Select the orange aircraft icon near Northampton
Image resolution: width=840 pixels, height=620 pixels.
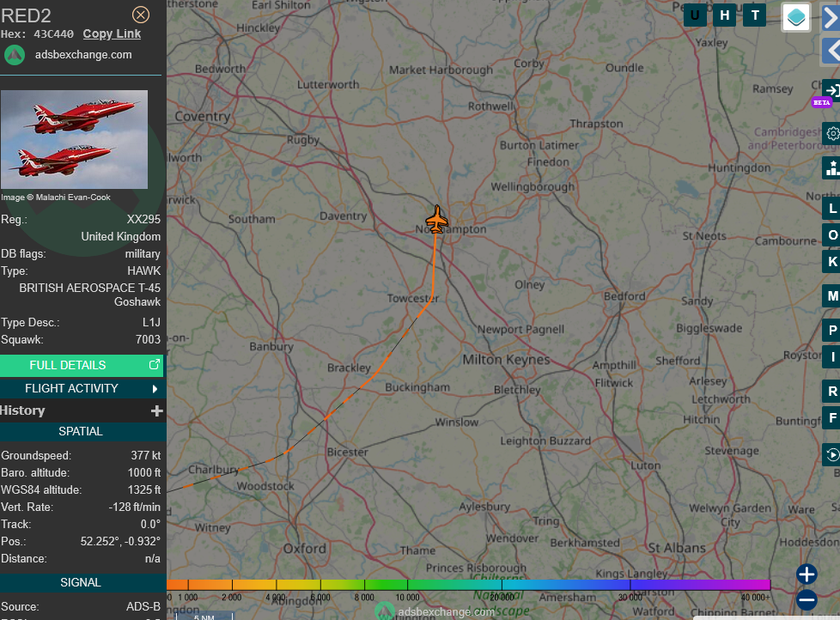(437, 220)
